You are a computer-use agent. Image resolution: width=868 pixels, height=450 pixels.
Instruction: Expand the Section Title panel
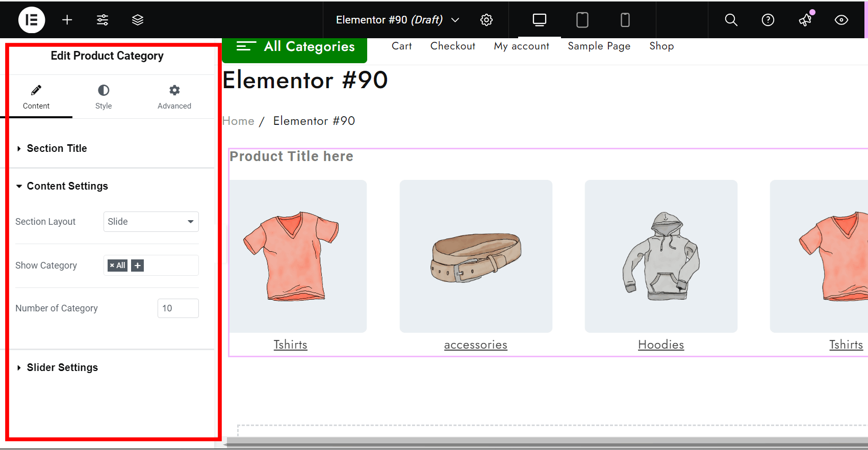coord(57,148)
